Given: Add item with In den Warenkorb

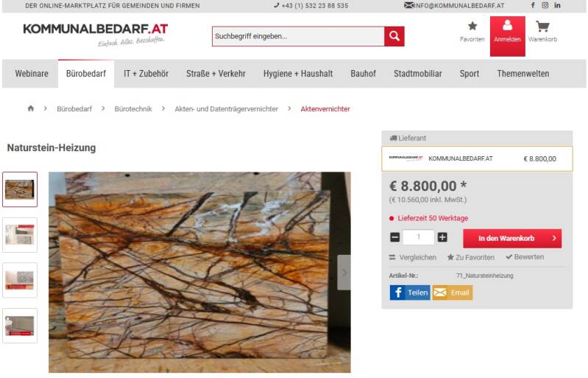Looking at the screenshot, I should (512, 238).
